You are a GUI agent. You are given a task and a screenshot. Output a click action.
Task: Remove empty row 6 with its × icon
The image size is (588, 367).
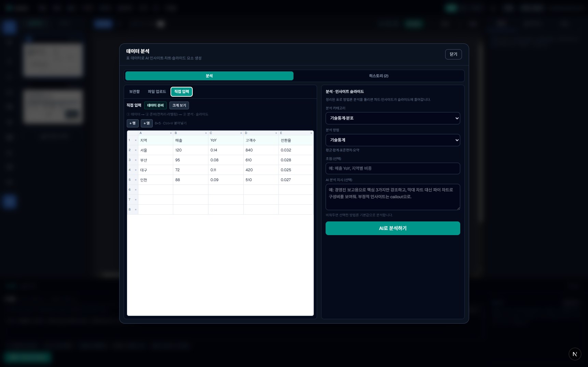coord(136,190)
